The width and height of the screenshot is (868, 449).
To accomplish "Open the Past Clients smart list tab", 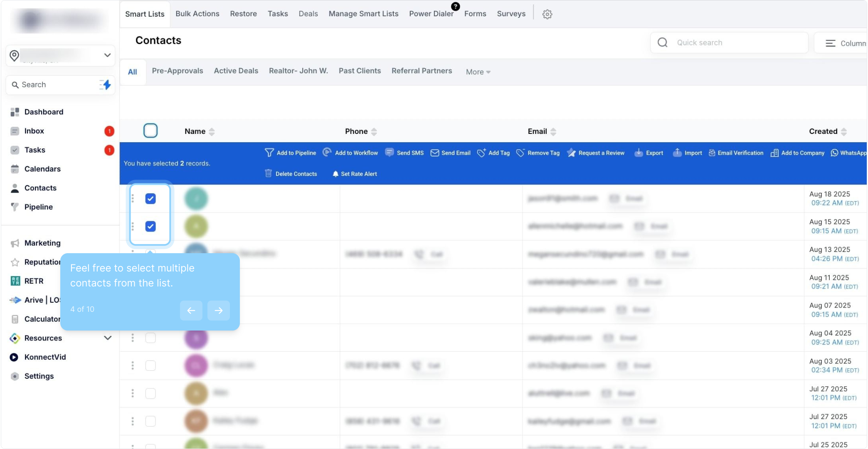I will [359, 71].
